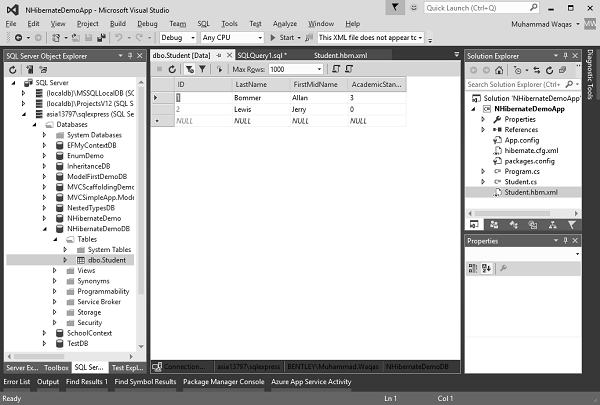Toggle auto hide pin on Solution Explorer
Screen dimensions: 600x405
tap(566, 56)
